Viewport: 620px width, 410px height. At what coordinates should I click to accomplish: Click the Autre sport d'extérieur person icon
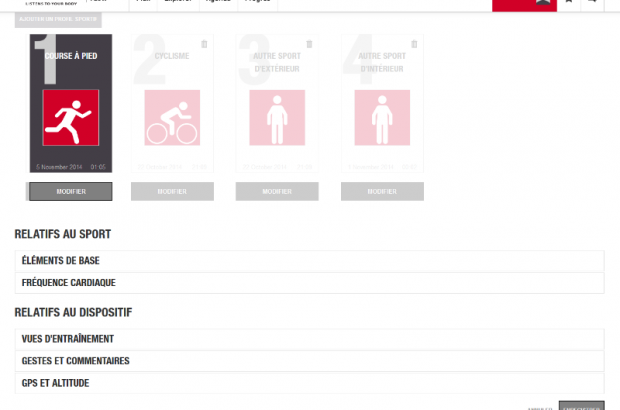click(277, 118)
